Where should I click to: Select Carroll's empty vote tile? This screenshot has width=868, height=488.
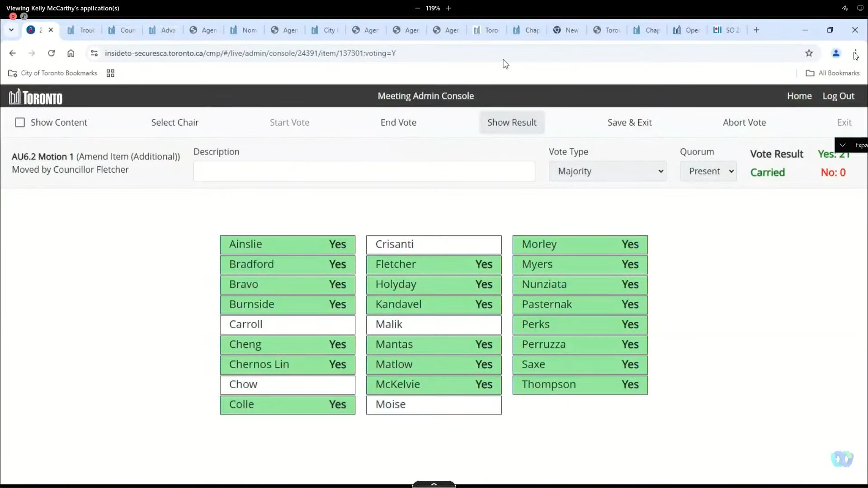[x=288, y=324]
